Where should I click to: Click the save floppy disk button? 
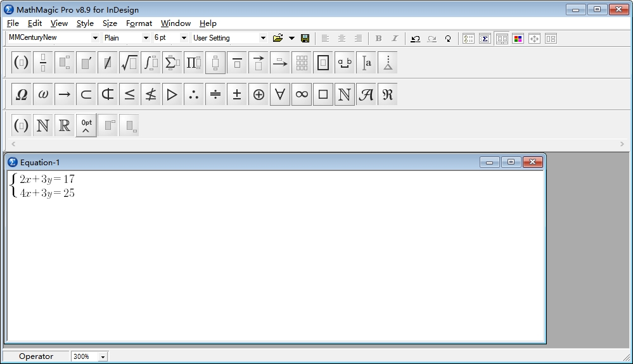tap(305, 38)
